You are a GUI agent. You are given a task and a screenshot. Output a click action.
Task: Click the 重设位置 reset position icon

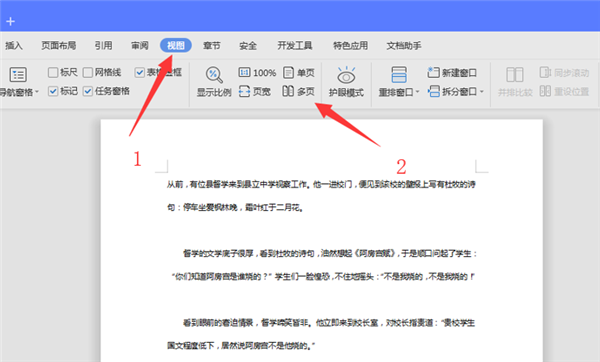coord(545,91)
